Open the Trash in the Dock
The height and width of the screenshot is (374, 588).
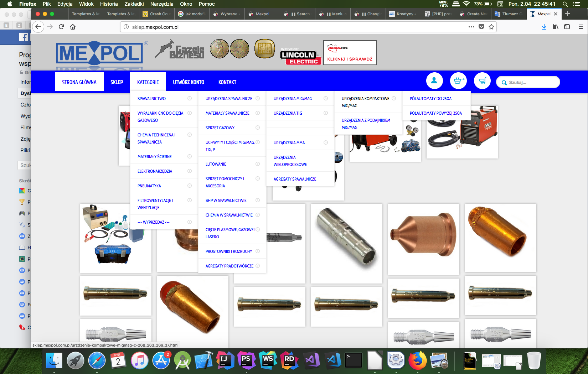coord(534,360)
